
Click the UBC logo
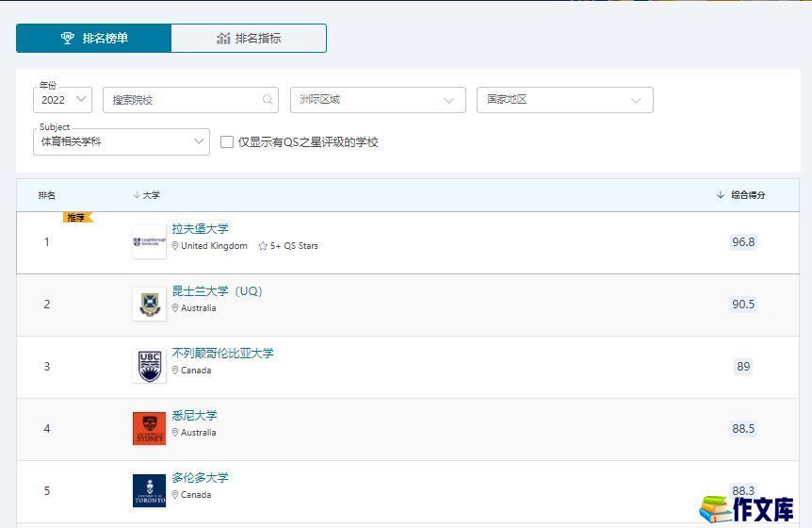[x=149, y=367]
